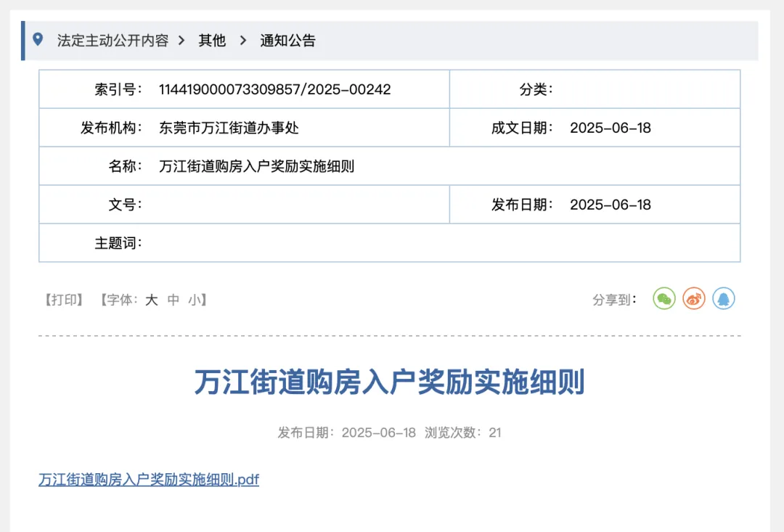Screen dimensions: 784x532
Task: Click the large blue article title heading
Action: (x=389, y=382)
